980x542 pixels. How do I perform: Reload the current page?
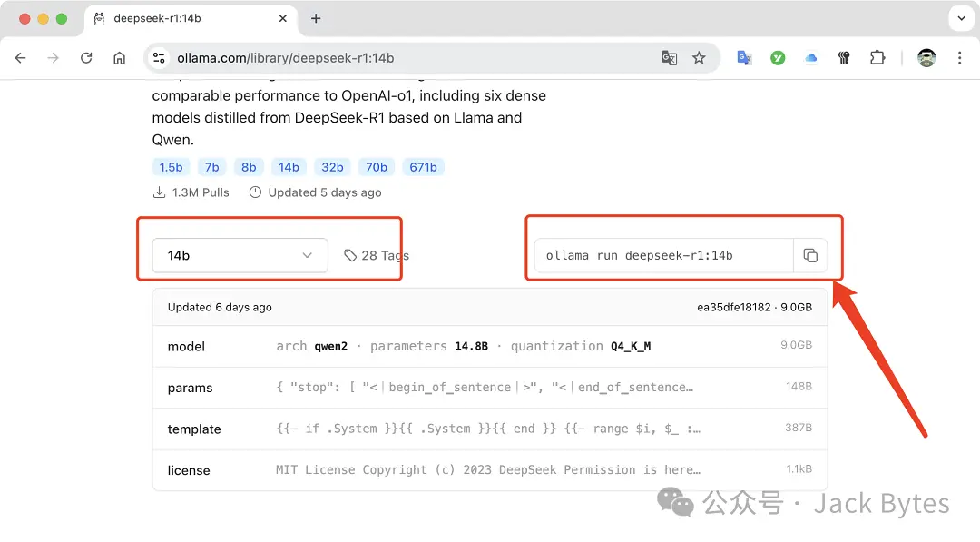tap(86, 58)
